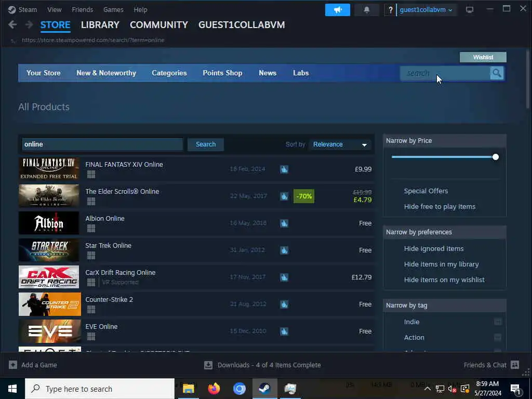Viewport: 532px width, 399px height.
Task: Open the Your Store menu
Action: [44, 73]
